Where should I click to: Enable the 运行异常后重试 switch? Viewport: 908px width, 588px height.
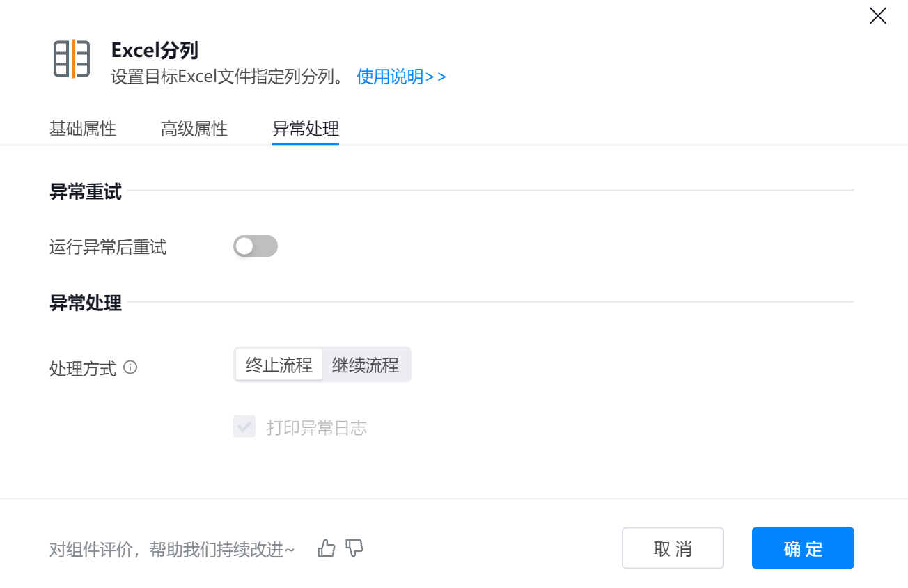pos(255,246)
